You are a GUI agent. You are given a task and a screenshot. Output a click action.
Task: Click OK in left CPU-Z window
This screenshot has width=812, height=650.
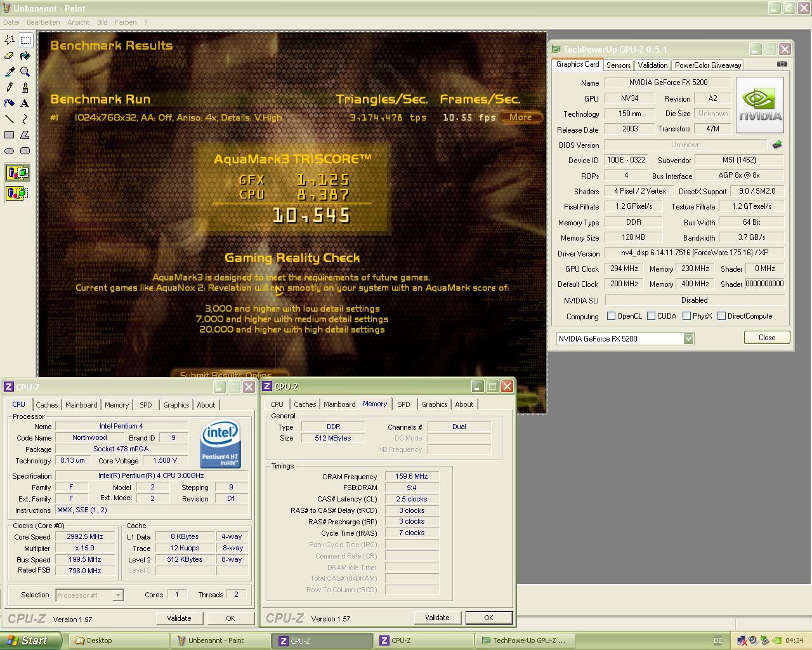click(230, 618)
